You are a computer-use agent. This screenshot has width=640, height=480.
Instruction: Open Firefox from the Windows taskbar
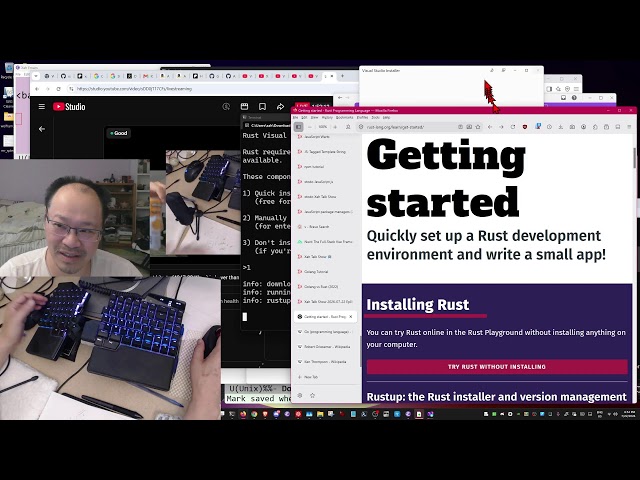pyautogui.click(x=243, y=414)
